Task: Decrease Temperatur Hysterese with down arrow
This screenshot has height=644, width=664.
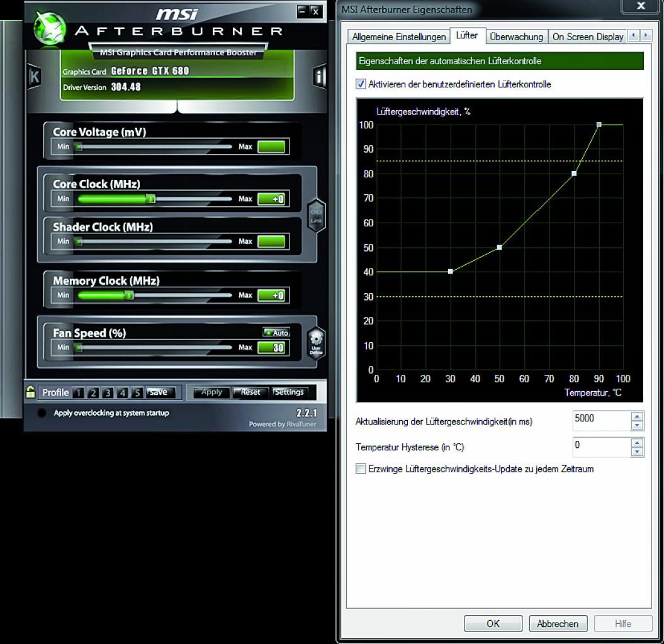Action: 637,452
